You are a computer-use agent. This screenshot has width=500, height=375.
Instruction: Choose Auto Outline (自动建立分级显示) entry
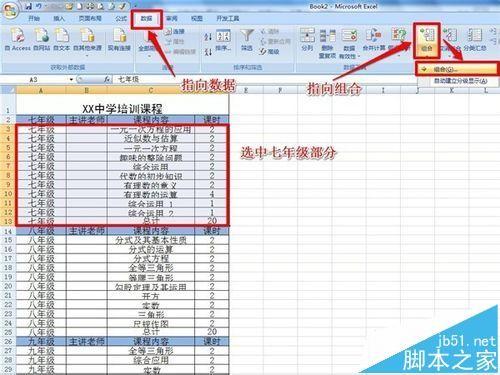[459, 81]
